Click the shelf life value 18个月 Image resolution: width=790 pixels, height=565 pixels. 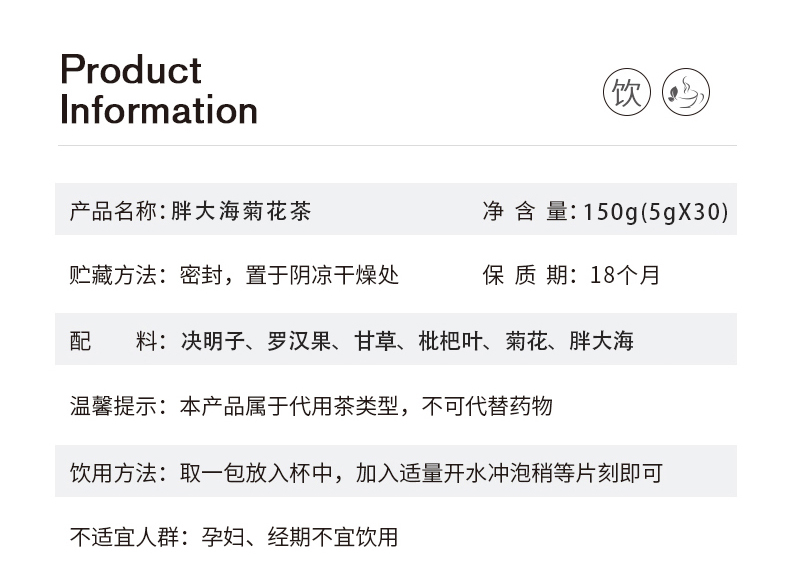625,275
